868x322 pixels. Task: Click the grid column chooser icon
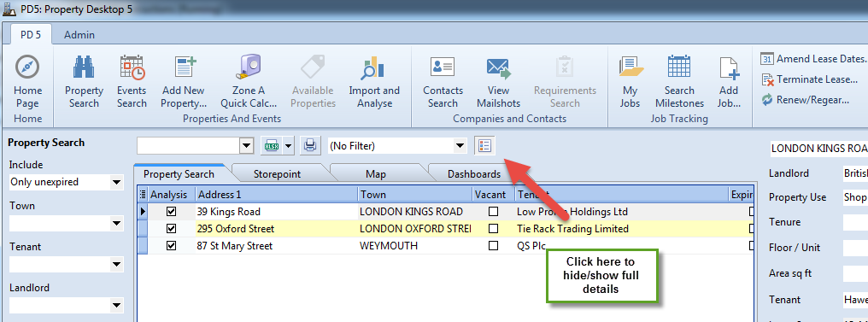pos(143,195)
